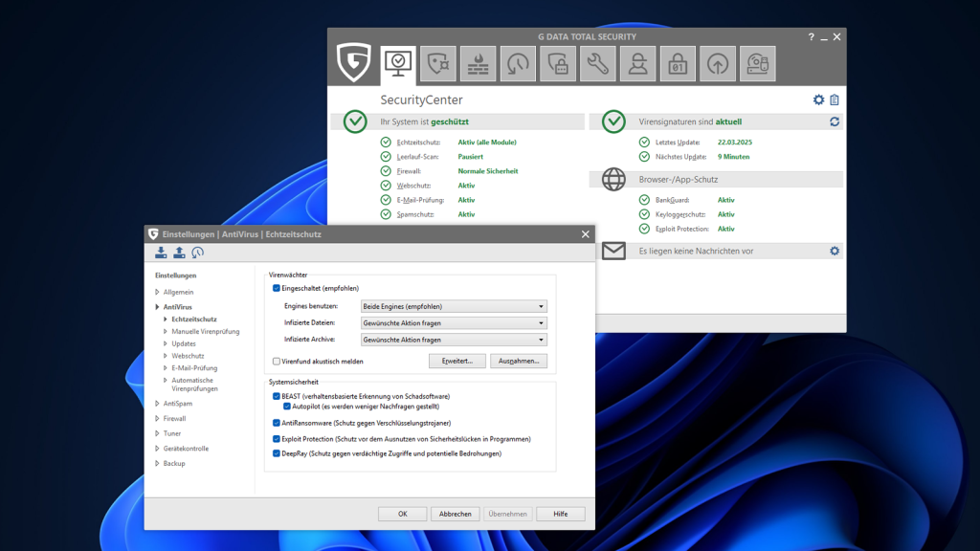
Task: Click 'Echtzeitschutz:' status row in SecurityCenter
Action: [449, 143]
